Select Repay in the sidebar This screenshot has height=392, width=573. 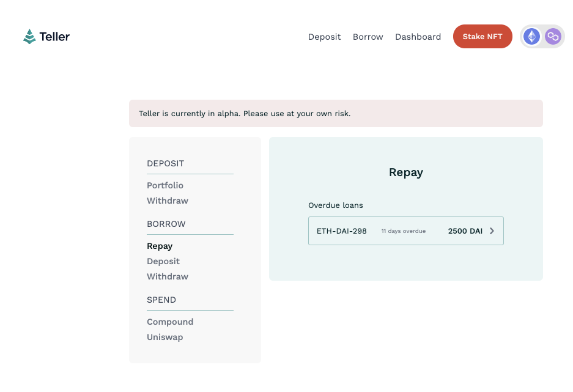[x=160, y=246]
